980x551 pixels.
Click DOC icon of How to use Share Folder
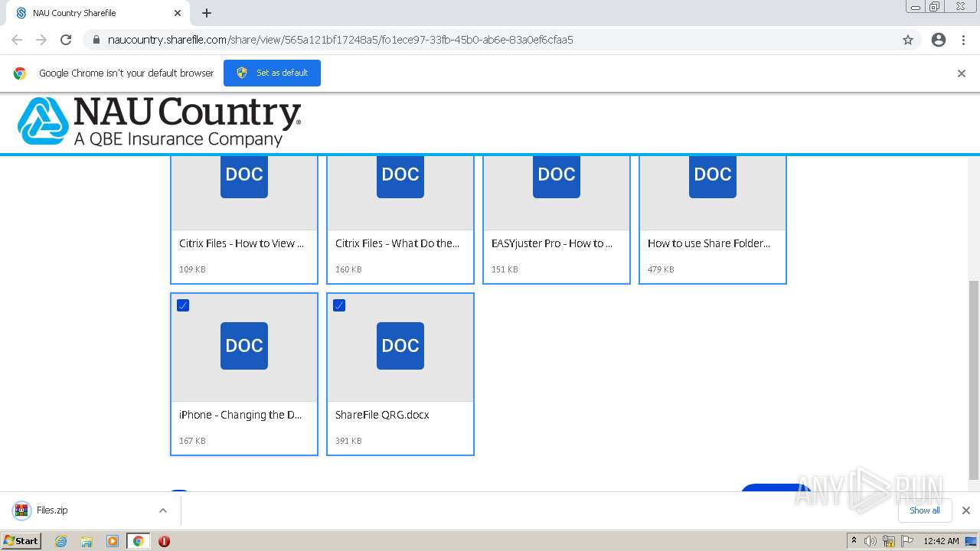coord(713,177)
